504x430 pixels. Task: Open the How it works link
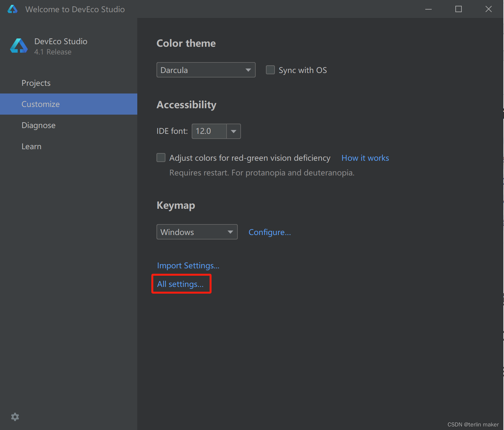[x=365, y=158]
